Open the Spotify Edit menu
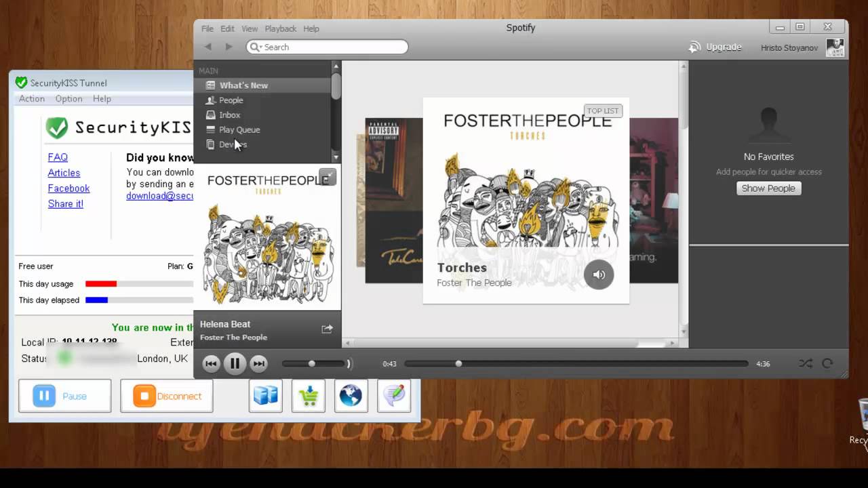This screenshot has width=868, height=488. (227, 28)
